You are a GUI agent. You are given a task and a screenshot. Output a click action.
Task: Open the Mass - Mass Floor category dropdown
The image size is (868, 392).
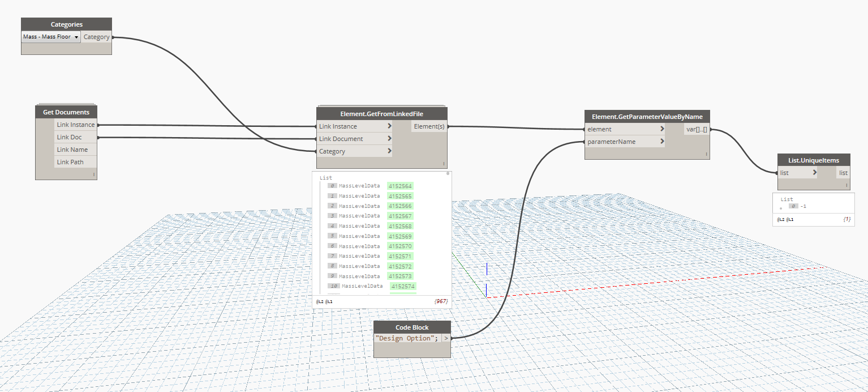coord(51,37)
